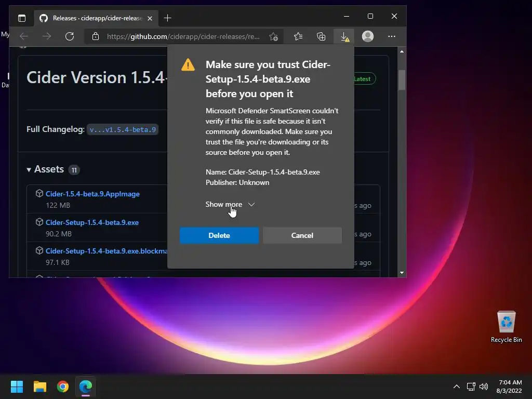This screenshot has height=399, width=532.
Task: Click the 122 MB file size text
Action: [x=58, y=205]
